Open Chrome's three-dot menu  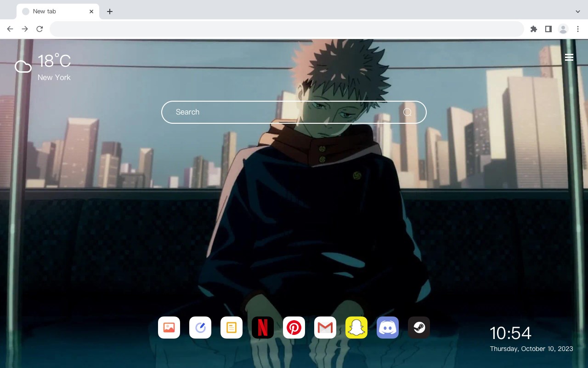click(x=578, y=29)
